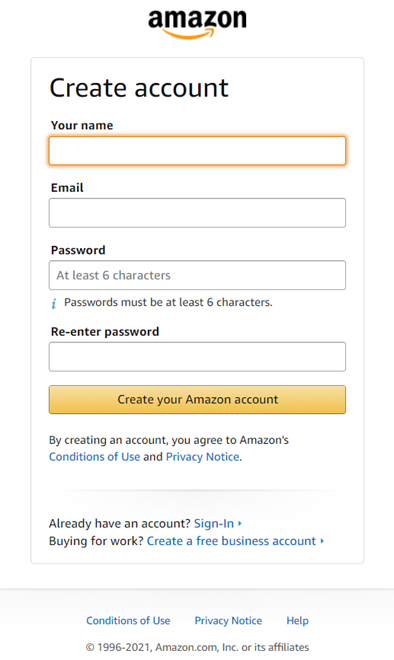Open footer Privacy Notice link
This screenshot has height=660, width=394.
228,620
